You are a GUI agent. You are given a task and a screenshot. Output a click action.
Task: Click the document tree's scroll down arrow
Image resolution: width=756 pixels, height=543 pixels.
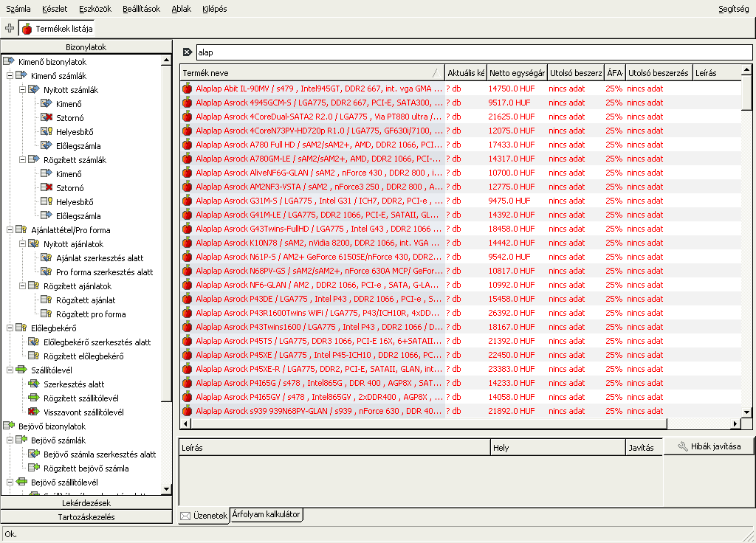[x=166, y=489]
